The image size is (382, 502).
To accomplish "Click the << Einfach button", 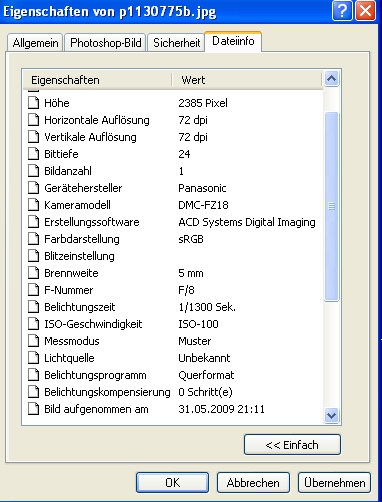I will click(292, 445).
